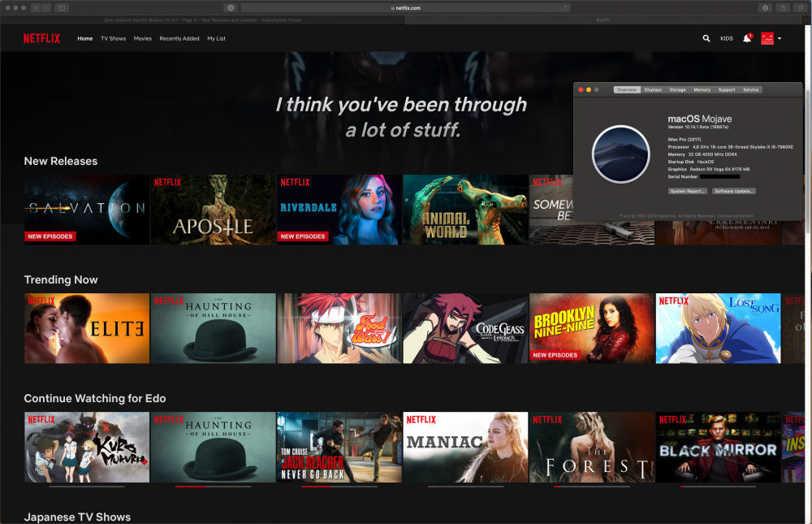The image size is (812, 524).
Task: Click the Japanese TV Shows heading
Action: click(x=77, y=518)
